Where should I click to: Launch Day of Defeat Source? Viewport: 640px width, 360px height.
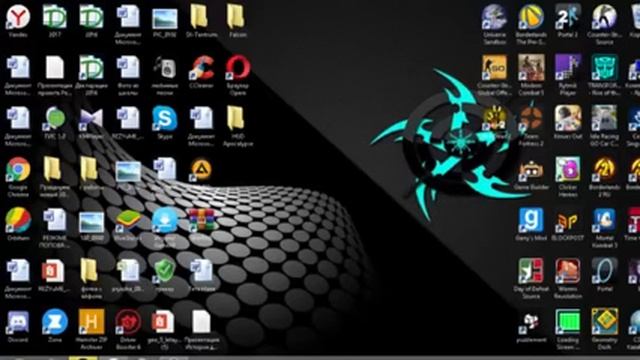point(531,271)
